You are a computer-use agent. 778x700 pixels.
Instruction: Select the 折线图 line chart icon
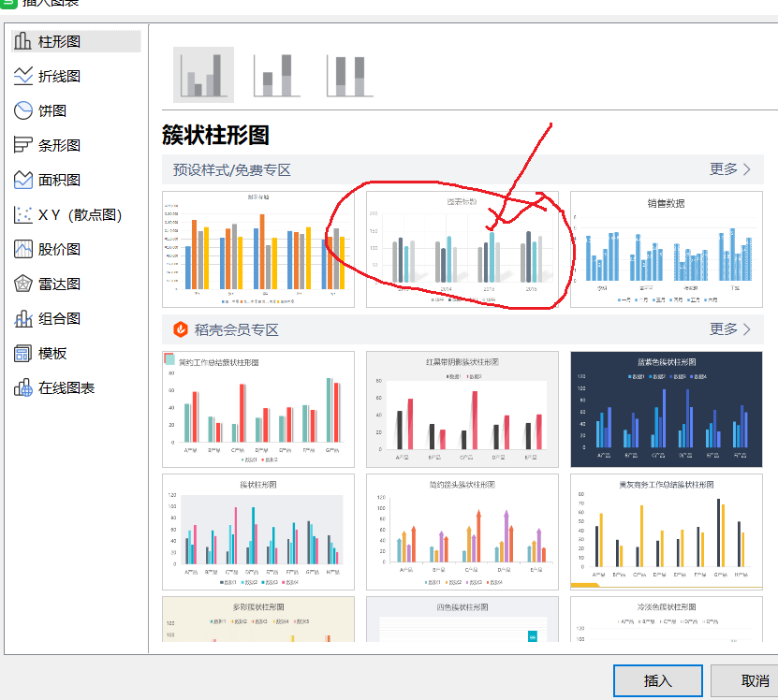(x=22, y=76)
